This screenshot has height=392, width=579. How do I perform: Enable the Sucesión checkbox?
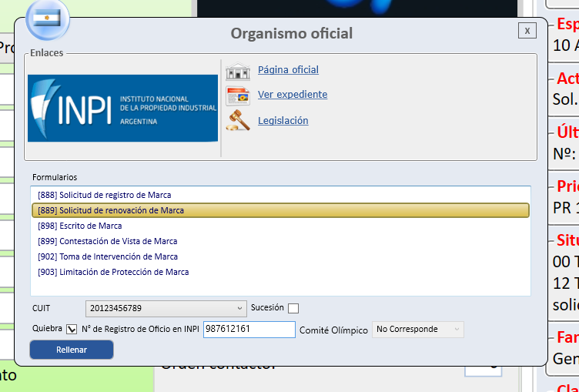coord(293,308)
